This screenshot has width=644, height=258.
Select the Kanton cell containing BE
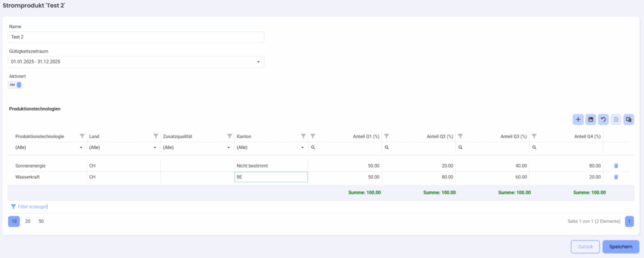271,177
